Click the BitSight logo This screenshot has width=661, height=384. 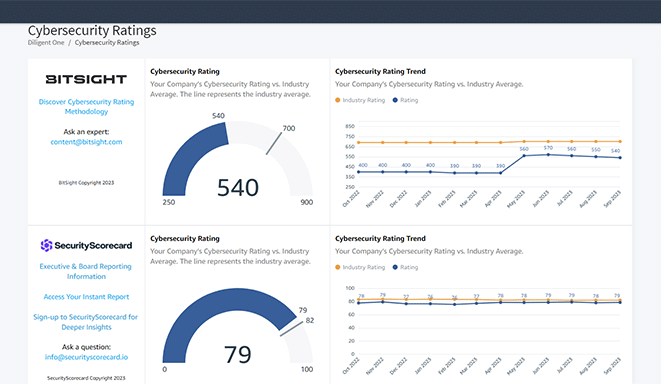point(86,79)
